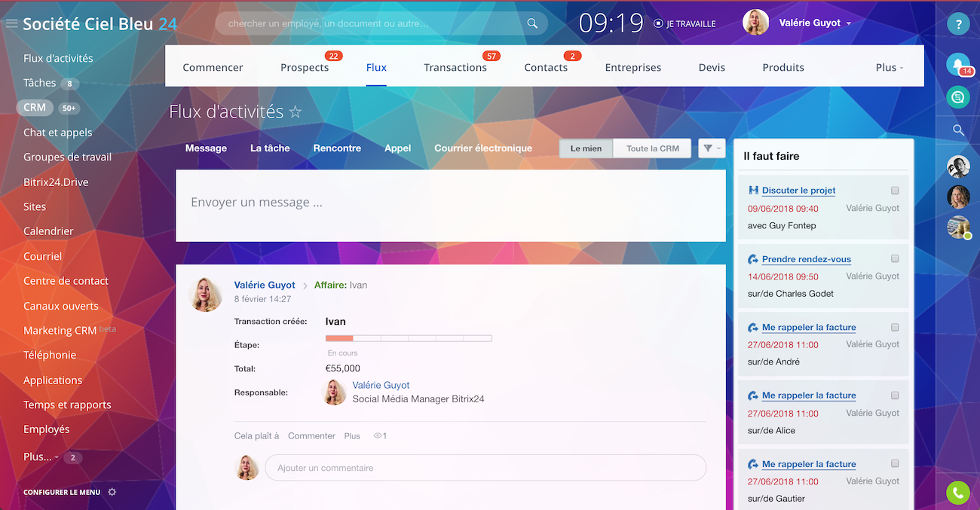Click the Ajouter un commentaire field
Image resolution: width=980 pixels, height=510 pixels.
click(x=485, y=468)
